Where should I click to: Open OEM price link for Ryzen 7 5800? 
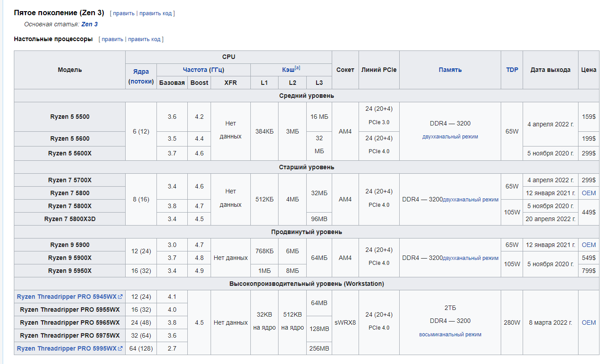(589, 193)
